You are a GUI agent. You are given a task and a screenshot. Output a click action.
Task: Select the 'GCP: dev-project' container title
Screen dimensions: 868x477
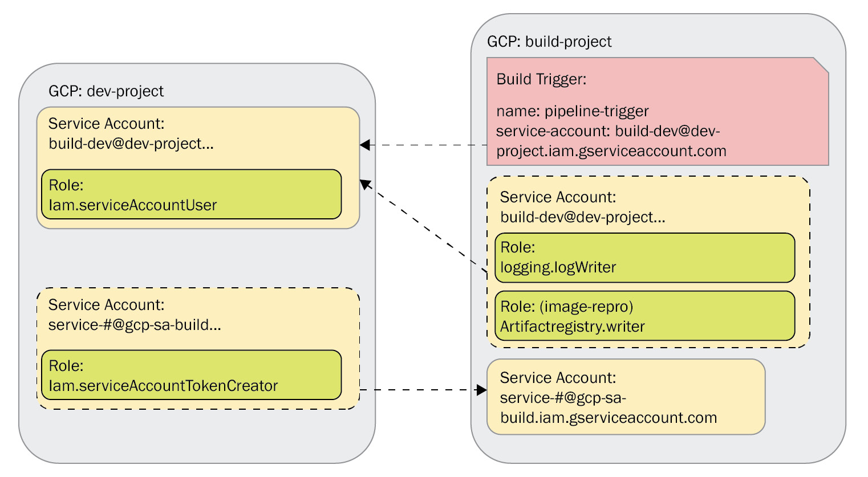[x=106, y=91]
